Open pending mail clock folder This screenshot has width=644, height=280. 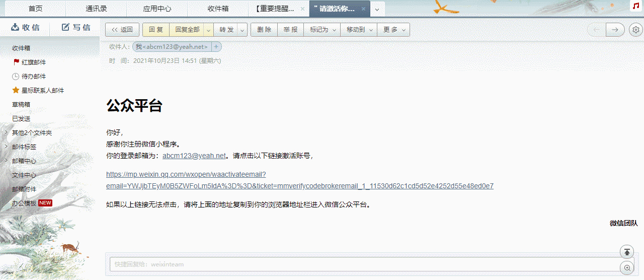30,77
